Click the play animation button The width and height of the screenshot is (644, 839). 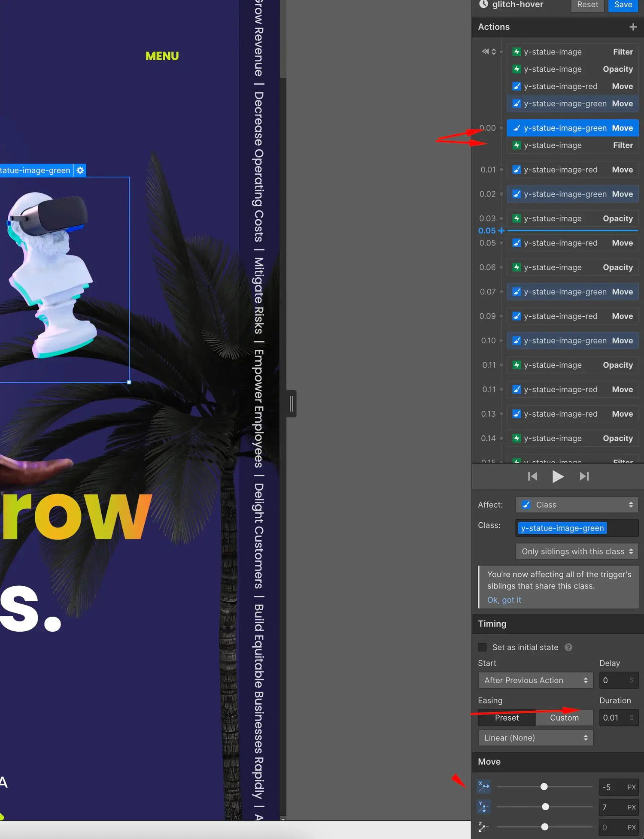558,476
